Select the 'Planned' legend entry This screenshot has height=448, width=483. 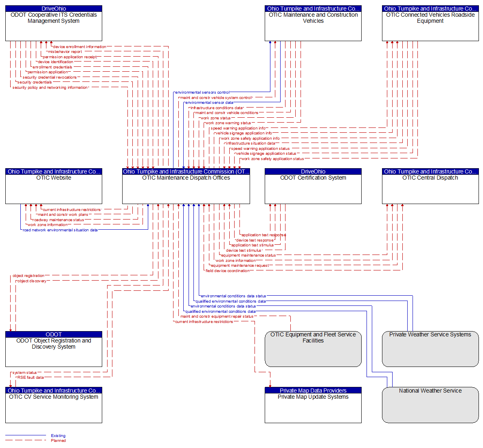(x=59, y=441)
